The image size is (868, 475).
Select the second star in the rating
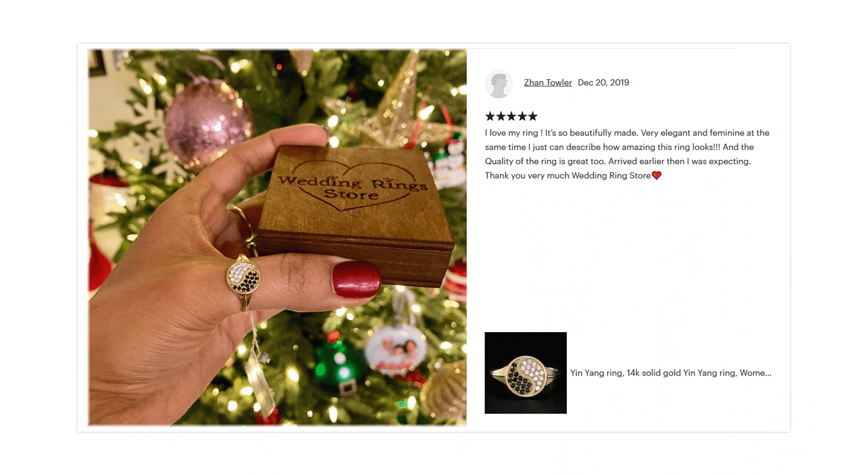point(500,116)
